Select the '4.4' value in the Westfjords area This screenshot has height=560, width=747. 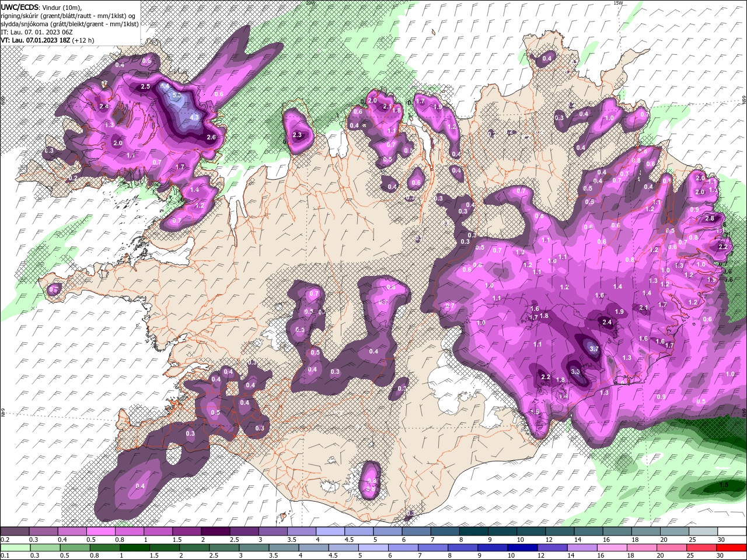tap(165, 86)
